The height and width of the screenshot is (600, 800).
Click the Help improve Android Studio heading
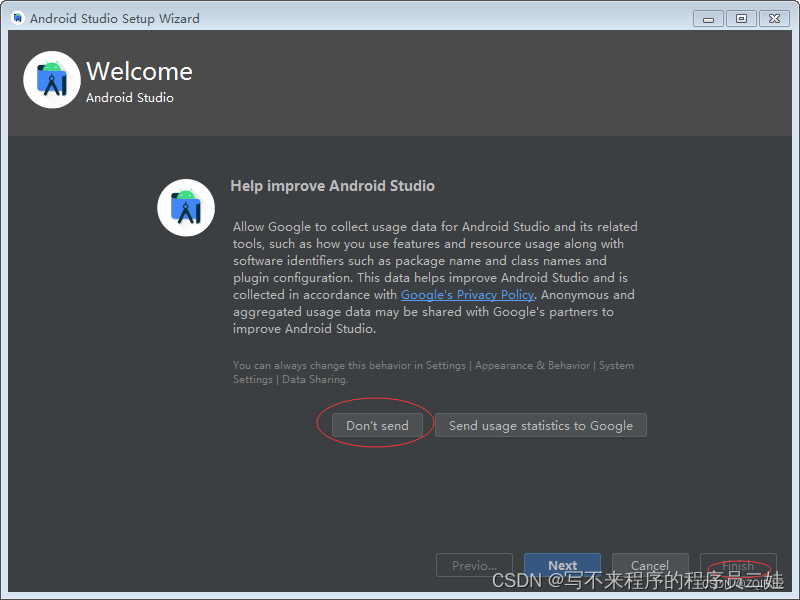(x=333, y=186)
